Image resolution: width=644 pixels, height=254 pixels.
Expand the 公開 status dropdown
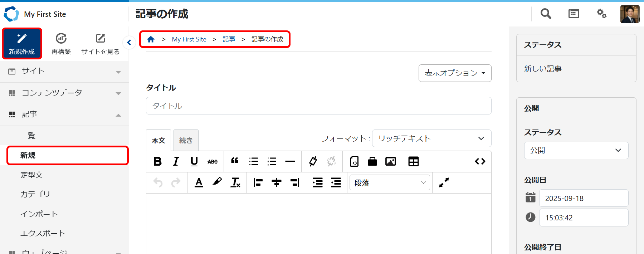(576, 151)
